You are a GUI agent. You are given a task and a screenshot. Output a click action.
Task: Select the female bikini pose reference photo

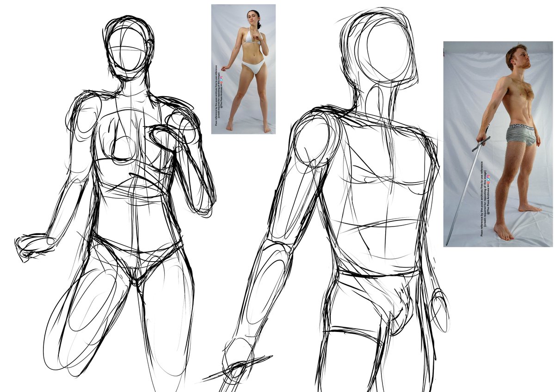243,69
